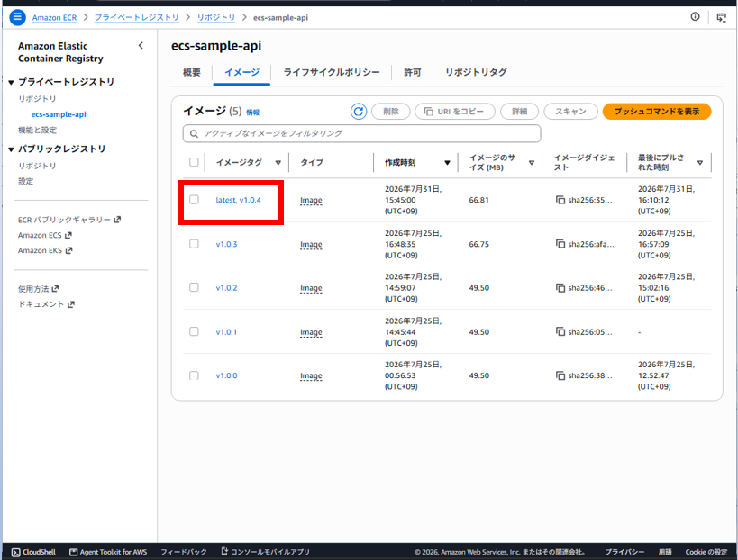
Task: Open リポジトリ under プライベートレジストリ
Action: (x=37, y=99)
